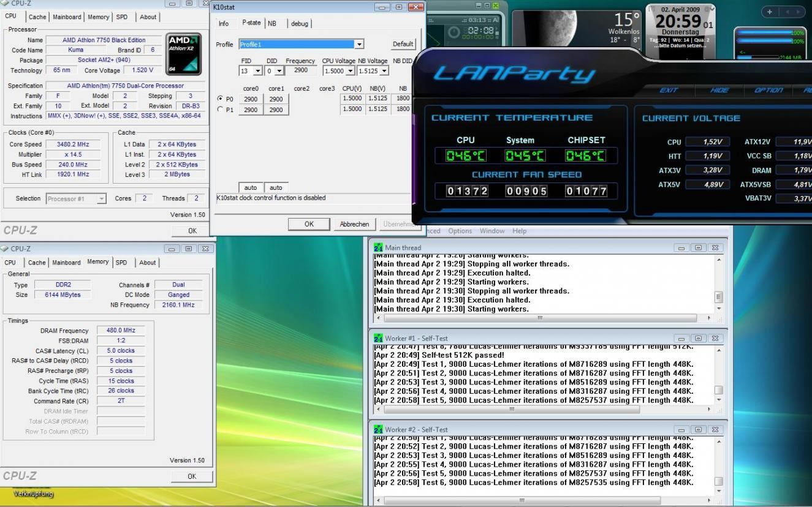Click EXIT in the LANParty panel
Viewport: 812px width, 507px height.
pyautogui.click(x=668, y=89)
